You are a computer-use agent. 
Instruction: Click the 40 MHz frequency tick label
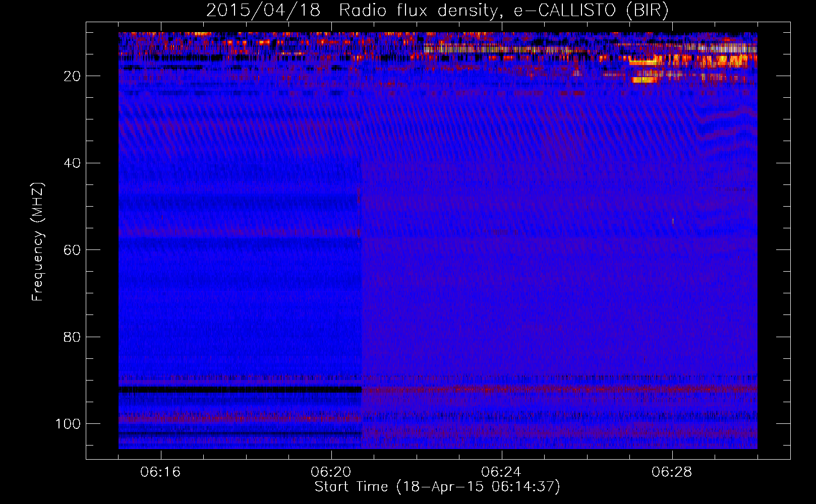[x=72, y=163]
